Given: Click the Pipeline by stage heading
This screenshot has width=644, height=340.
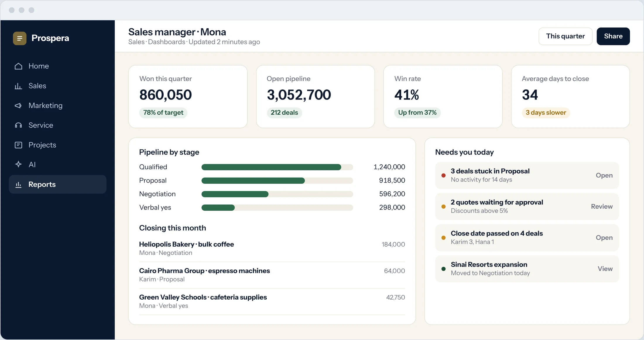Looking at the screenshot, I should pos(169,152).
